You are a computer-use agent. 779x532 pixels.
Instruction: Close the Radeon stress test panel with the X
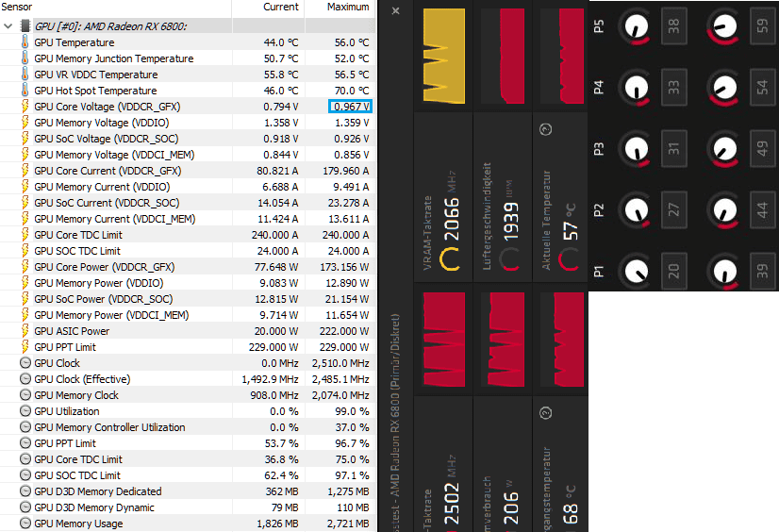pos(395,10)
